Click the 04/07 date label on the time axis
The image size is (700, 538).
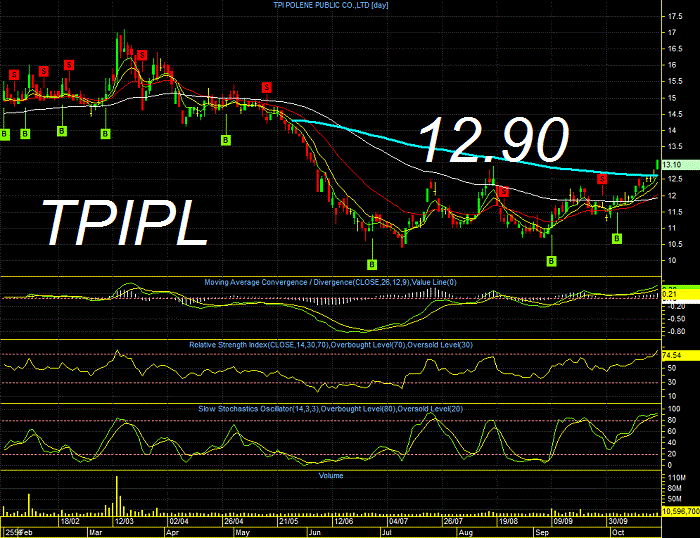click(398, 521)
